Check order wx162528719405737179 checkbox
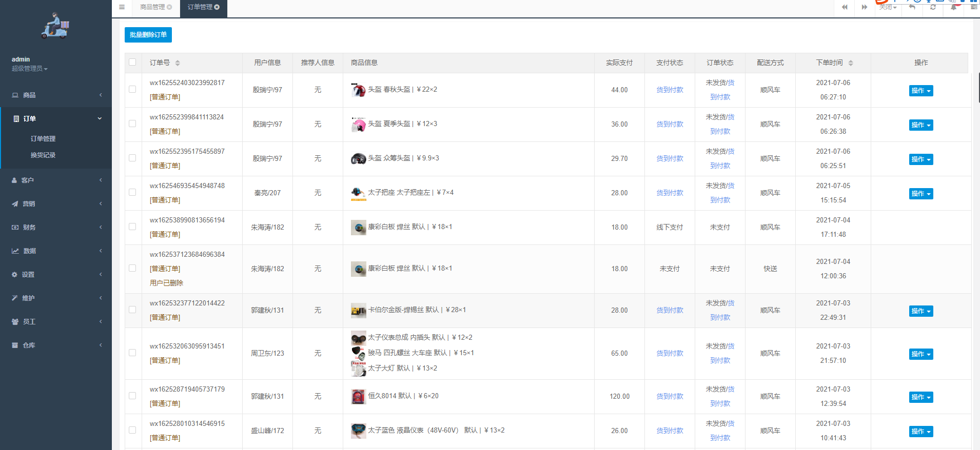Image resolution: width=980 pixels, height=450 pixels. point(132,396)
